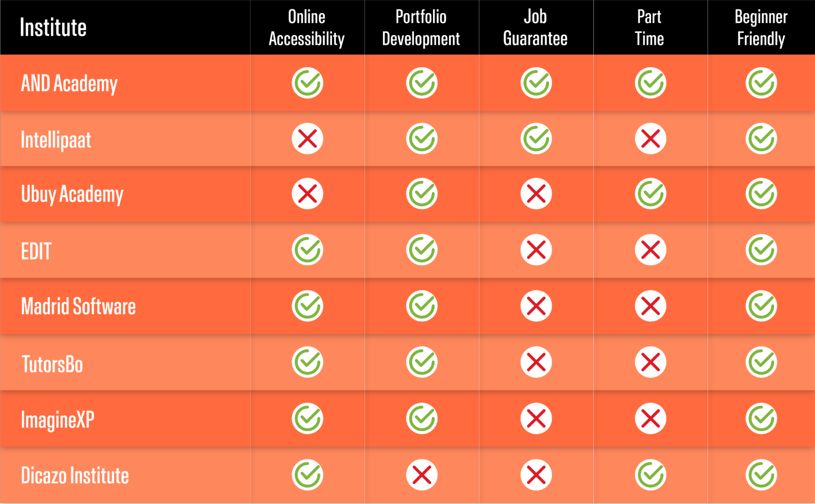Click the Institute header label
Viewport: 815px width, 504px height.
point(53,28)
